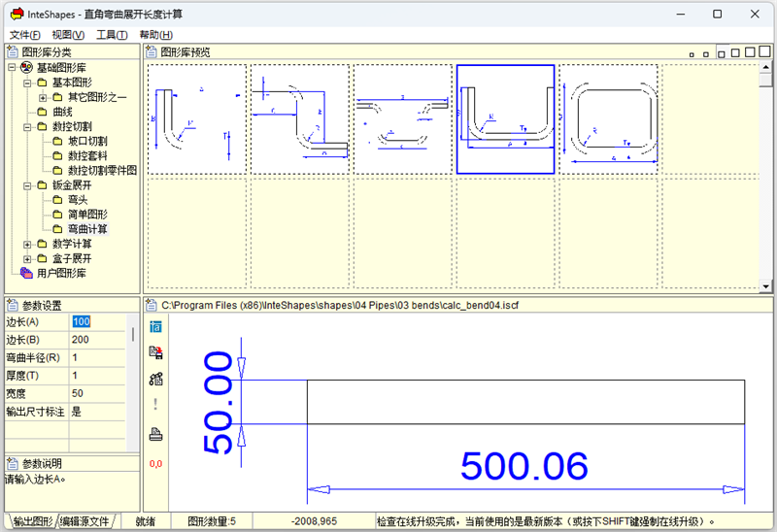Select the highlighted U-bend shape thumbnail

coord(505,118)
